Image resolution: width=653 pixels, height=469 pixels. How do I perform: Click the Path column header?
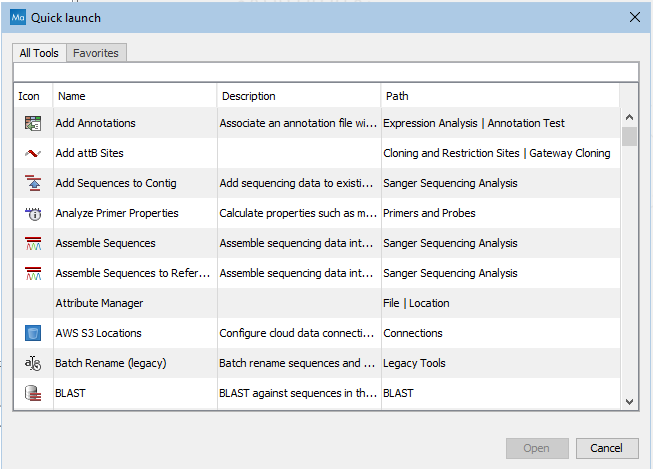coord(500,96)
